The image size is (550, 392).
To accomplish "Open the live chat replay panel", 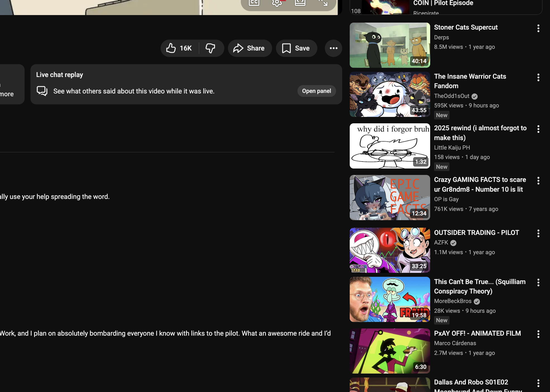I will [316, 91].
